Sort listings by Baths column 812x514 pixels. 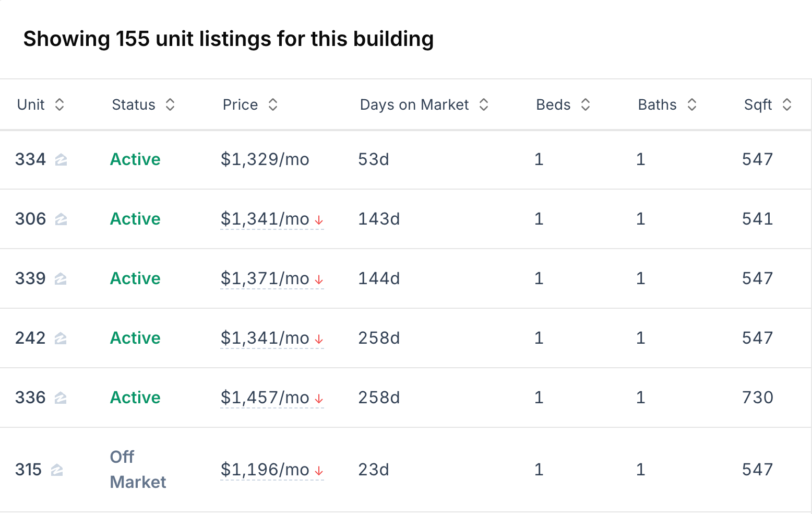tap(667, 104)
